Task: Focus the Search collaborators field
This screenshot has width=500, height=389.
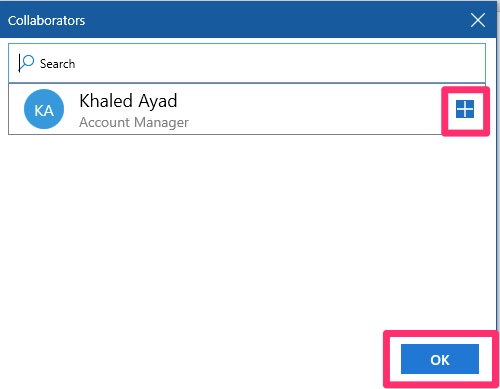Action: (247, 63)
